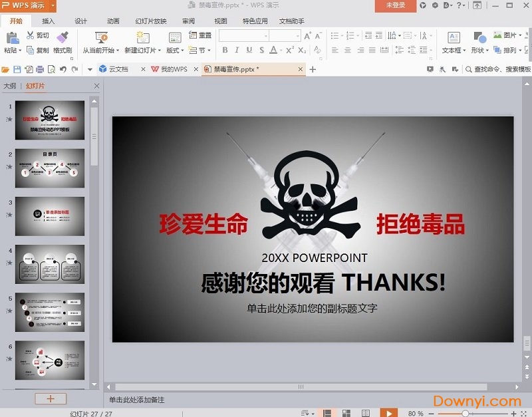Click the 未登录 login button
532x417 pixels.
pos(395,5)
